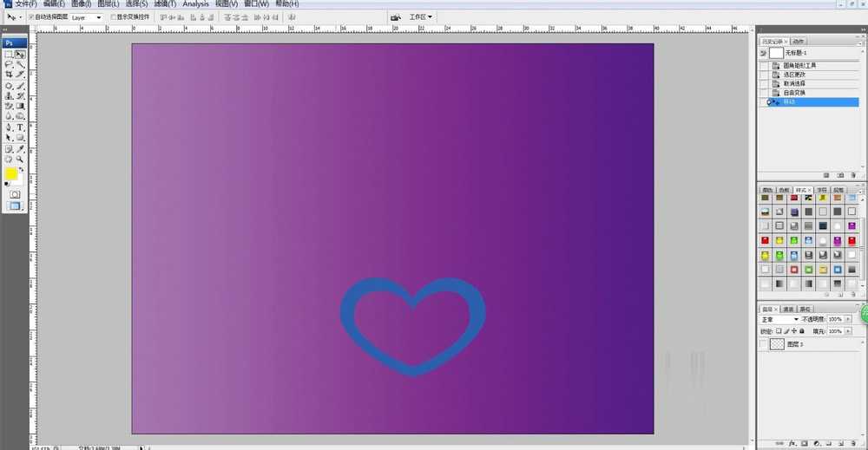Select the Eyedropper tool
Viewport: 868px width, 450px height.
20,149
